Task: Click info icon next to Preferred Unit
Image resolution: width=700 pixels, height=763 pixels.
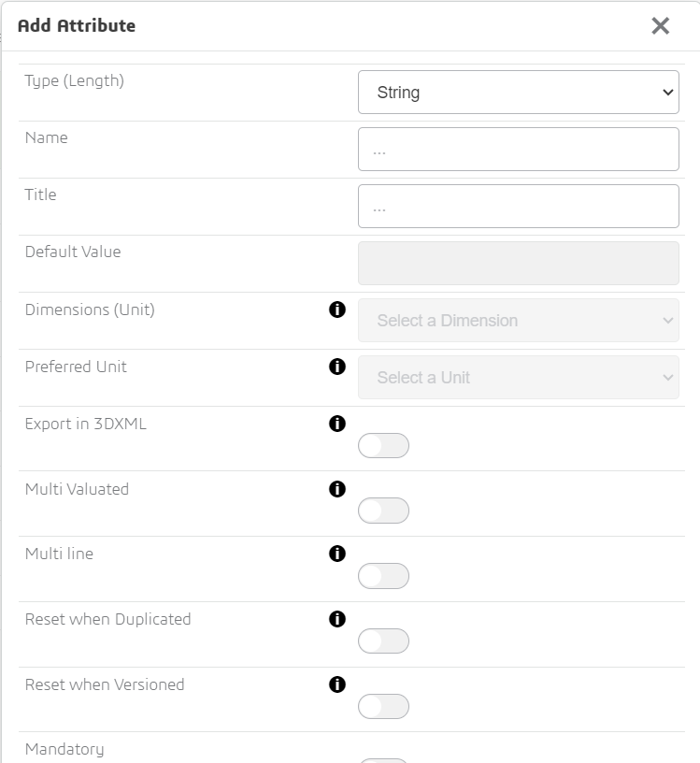Action: (x=337, y=367)
